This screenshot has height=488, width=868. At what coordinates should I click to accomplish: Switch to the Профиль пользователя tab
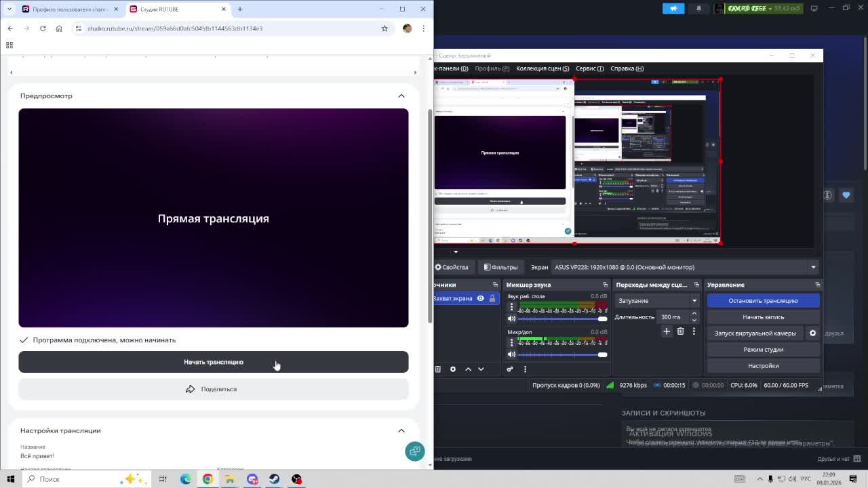(70, 9)
